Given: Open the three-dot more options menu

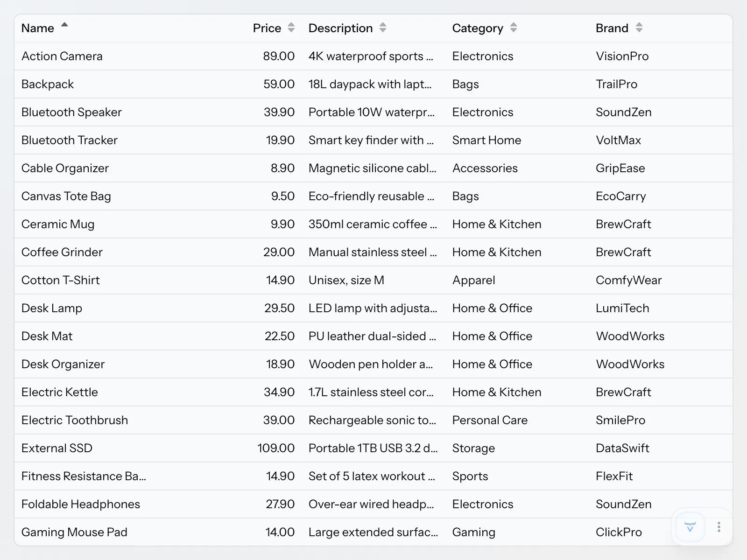Looking at the screenshot, I should point(719,527).
